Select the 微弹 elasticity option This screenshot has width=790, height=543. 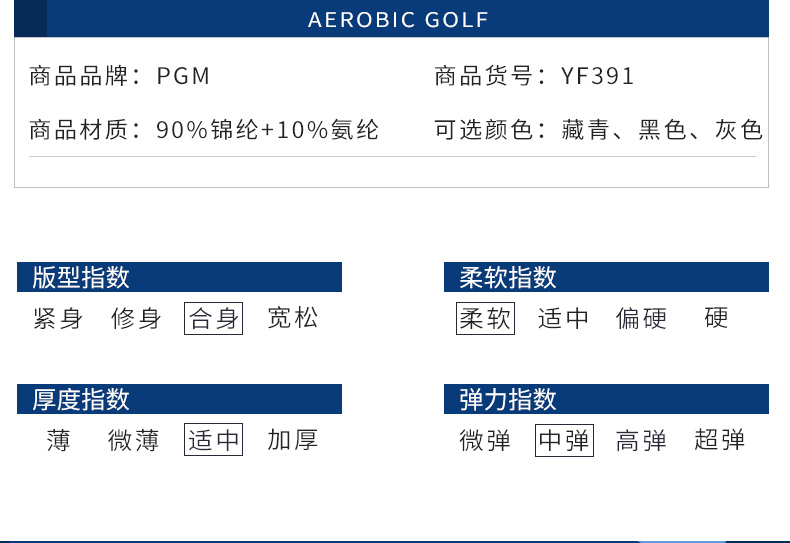pyautogui.click(x=485, y=440)
